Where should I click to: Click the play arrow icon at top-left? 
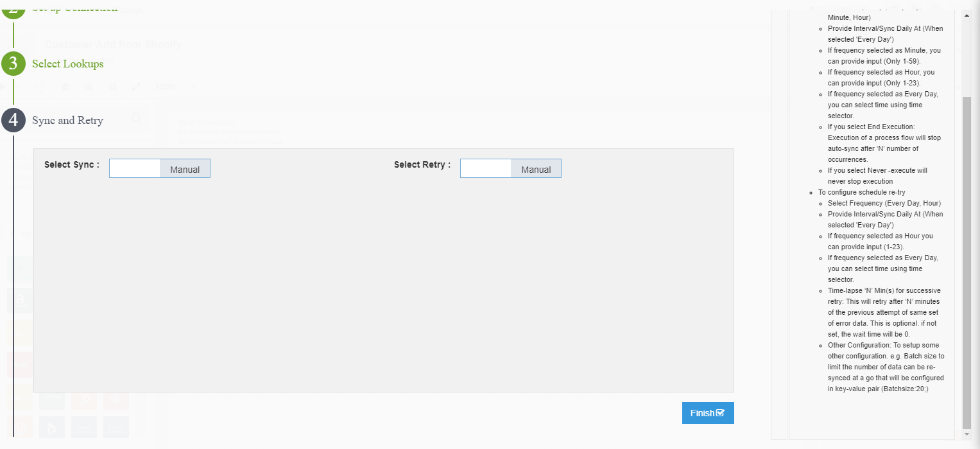tap(3, 87)
